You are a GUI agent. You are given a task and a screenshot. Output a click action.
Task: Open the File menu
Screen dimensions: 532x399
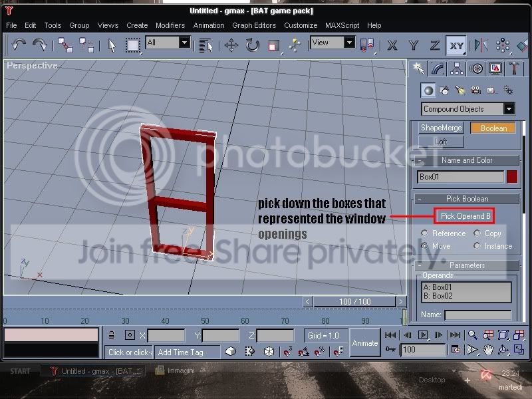coord(11,25)
